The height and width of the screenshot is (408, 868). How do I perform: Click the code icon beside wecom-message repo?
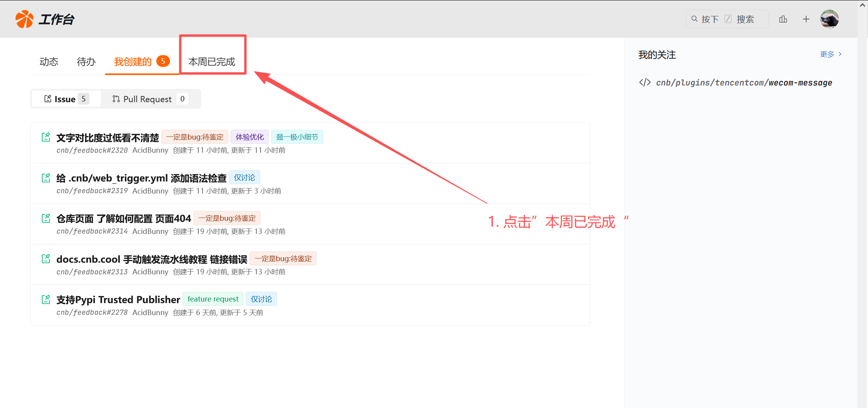644,82
